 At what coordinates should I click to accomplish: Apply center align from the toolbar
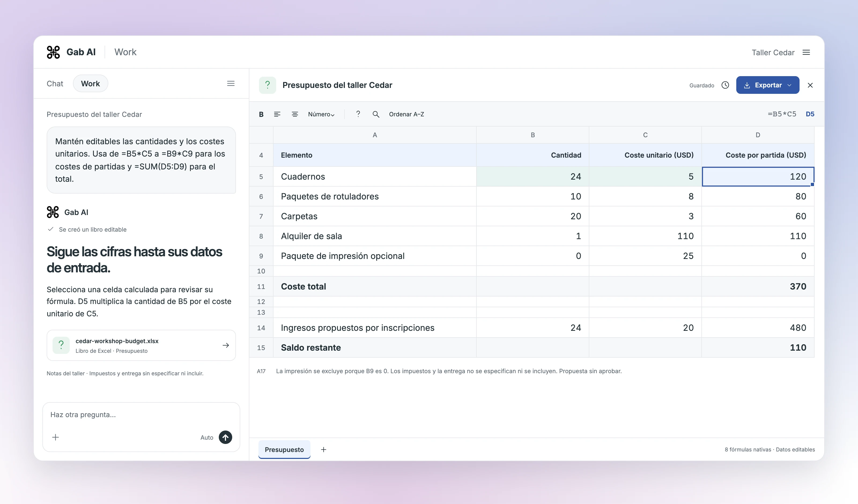295,114
